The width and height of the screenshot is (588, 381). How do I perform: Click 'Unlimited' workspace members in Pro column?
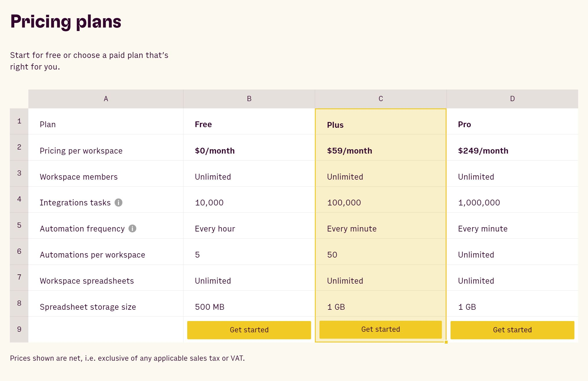476,177
